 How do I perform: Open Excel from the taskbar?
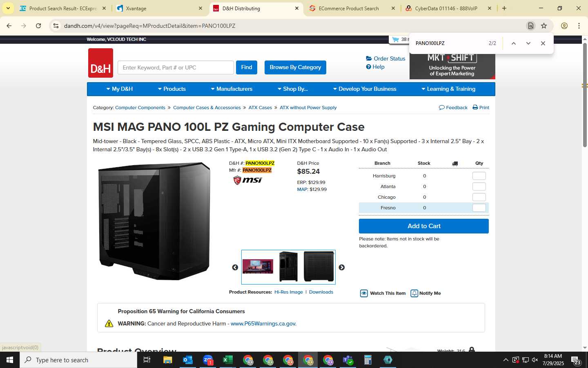pyautogui.click(x=227, y=360)
